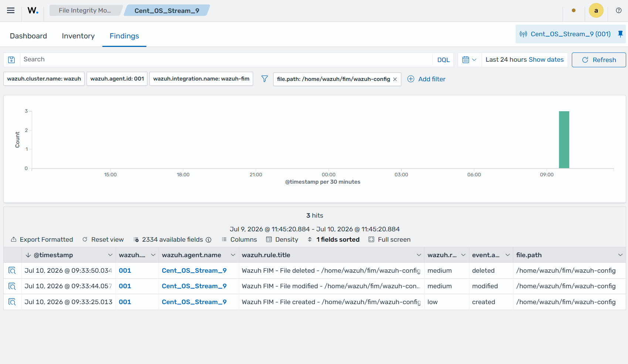Switch to the Dashboard tab
Viewport: 628px width, 364px height.
tap(28, 36)
